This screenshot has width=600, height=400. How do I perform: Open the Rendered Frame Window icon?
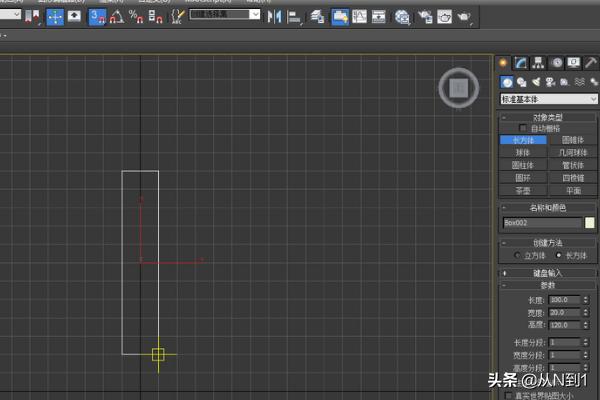(444, 17)
